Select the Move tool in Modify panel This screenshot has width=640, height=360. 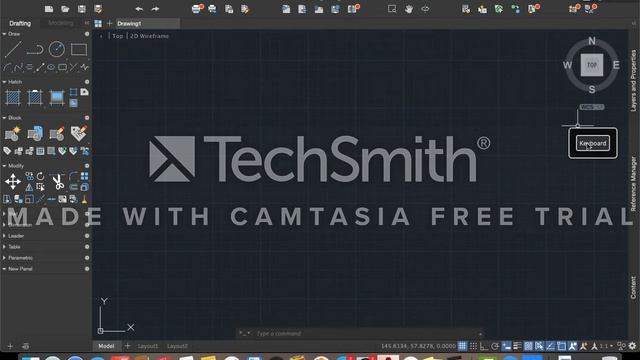(x=13, y=182)
